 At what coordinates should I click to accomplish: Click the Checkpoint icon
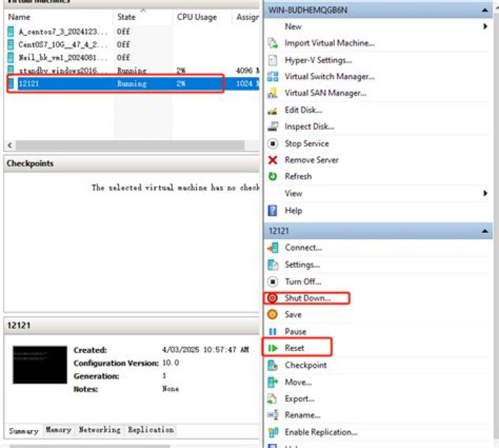[273, 365]
